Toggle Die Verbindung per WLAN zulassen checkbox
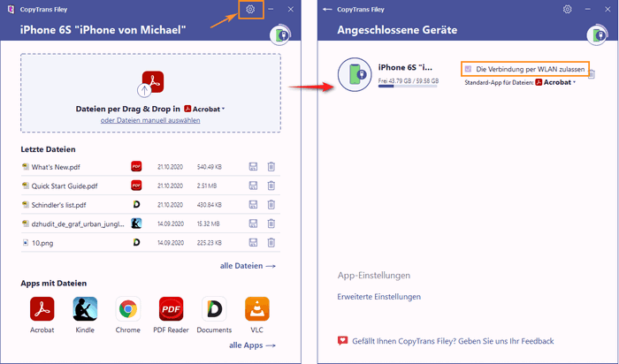Image resolution: width=619 pixels, height=364 pixels. pos(468,69)
